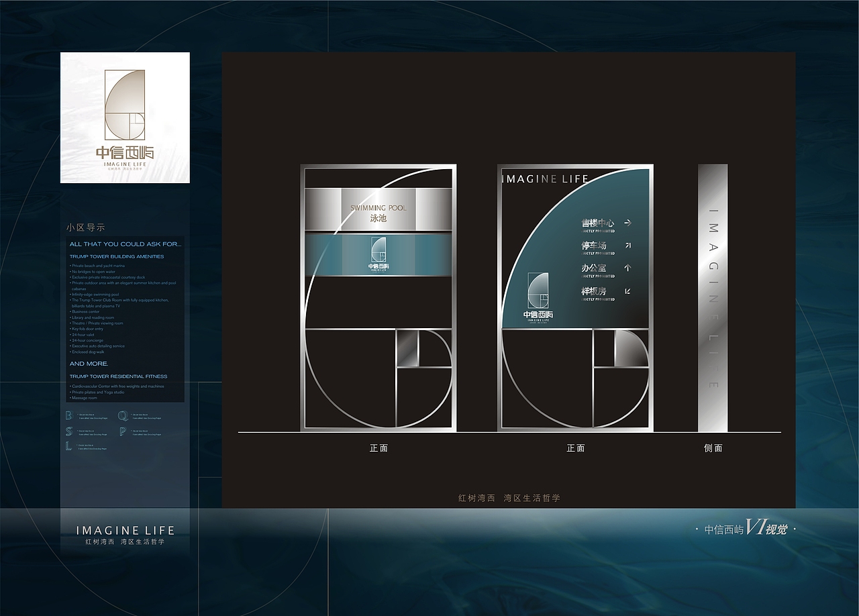Viewport: 859px width, 616px height.
Task: Click the 红树湾西 湾区生活哲学 slogan in the dark panel
Action: click(509, 498)
